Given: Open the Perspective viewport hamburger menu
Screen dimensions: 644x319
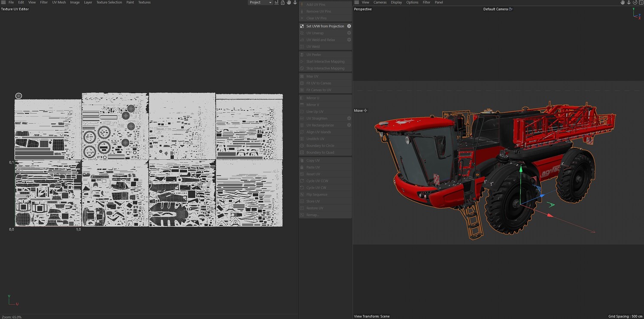Looking at the screenshot, I should (x=356, y=3).
